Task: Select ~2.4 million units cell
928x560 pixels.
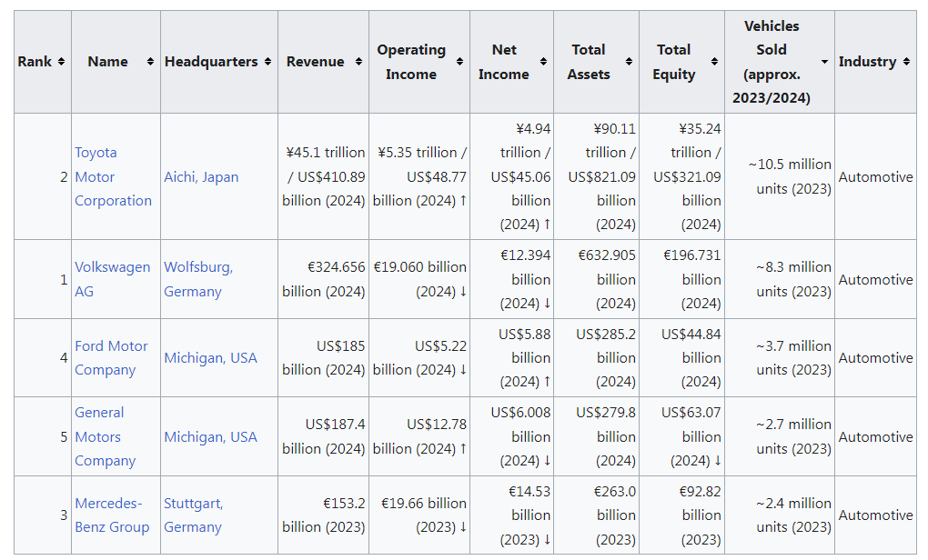Action: tap(780, 515)
